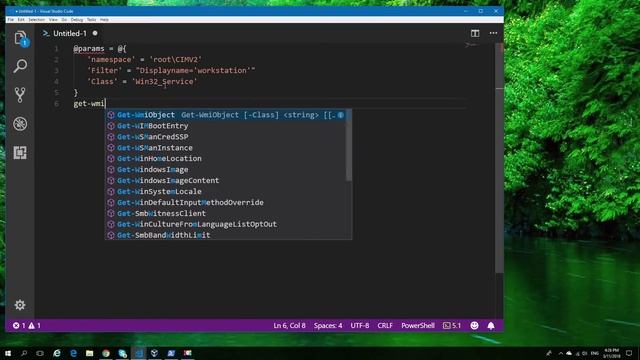Viewport: 640px width, 360px height.
Task: Click CRLF line ending selector
Action: click(385, 325)
